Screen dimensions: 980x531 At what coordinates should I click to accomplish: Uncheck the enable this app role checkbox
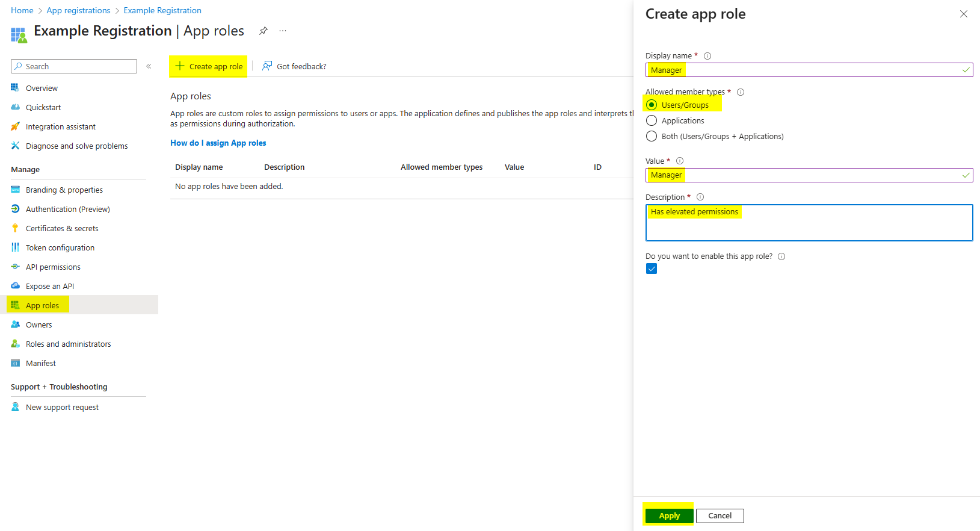[x=652, y=269]
